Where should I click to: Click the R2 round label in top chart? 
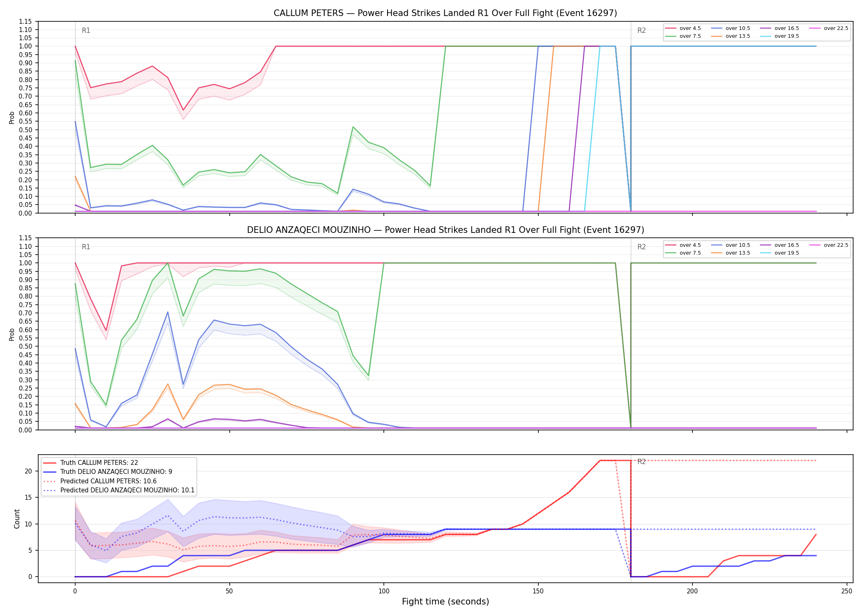click(641, 30)
